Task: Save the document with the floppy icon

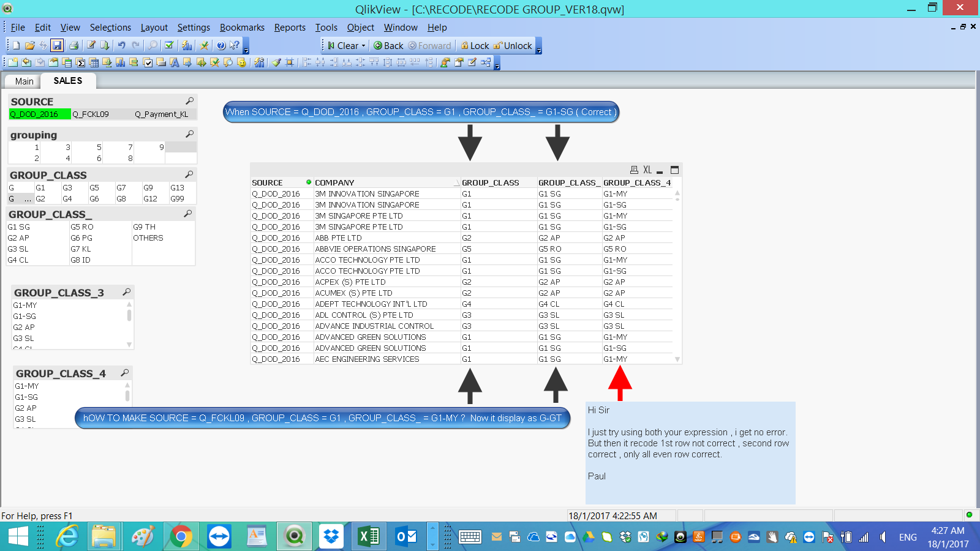Action: click(x=57, y=45)
